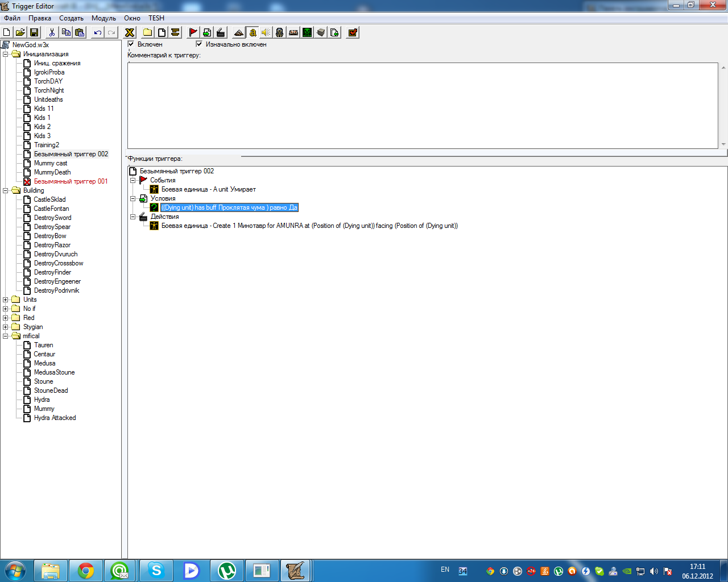This screenshot has width=728, height=582.
Task: Open the AI Editor green face icon
Action: 307,32
